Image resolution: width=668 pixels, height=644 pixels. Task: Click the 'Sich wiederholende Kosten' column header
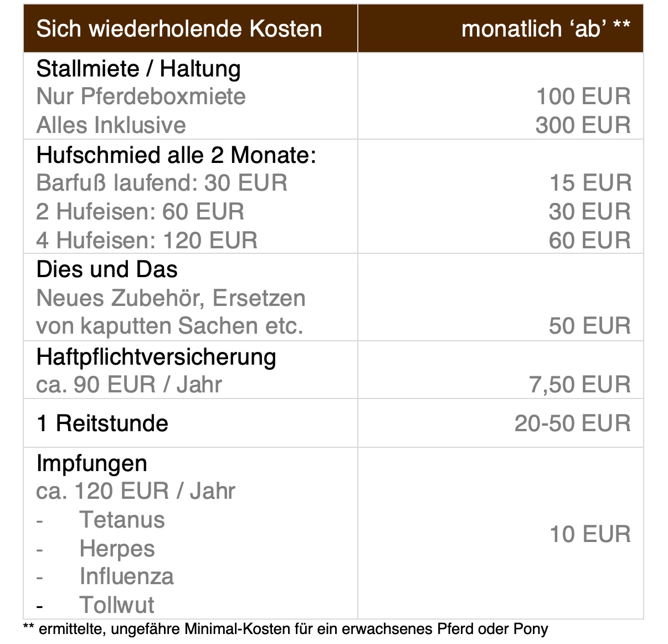[x=179, y=29]
